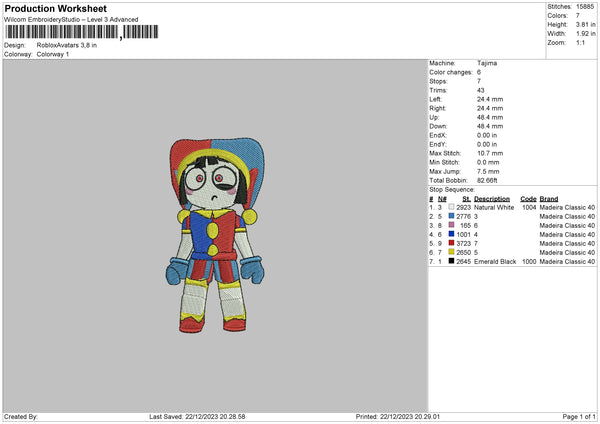
Task: Click 'Madeira Classic 40' in Natural White row
Action: (x=567, y=207)
